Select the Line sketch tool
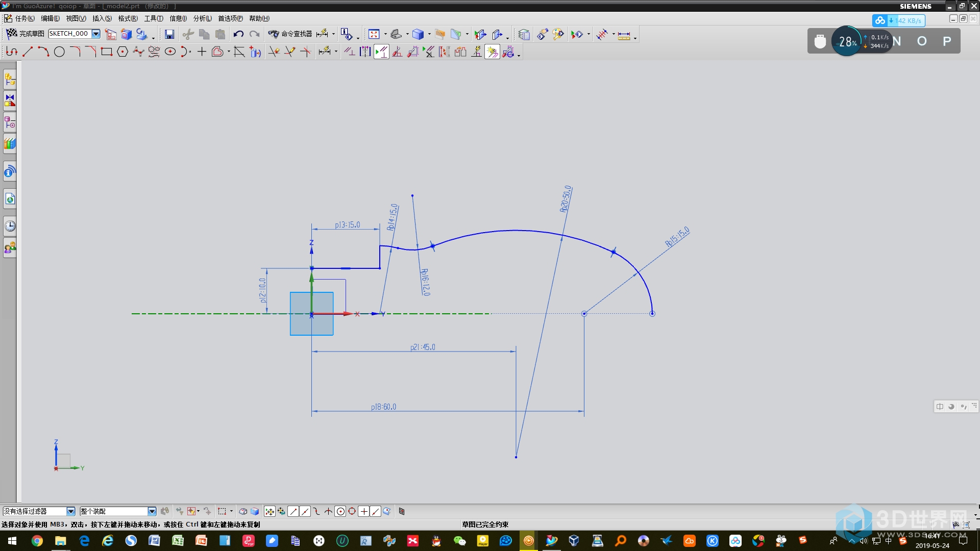 tap(28, 52)
